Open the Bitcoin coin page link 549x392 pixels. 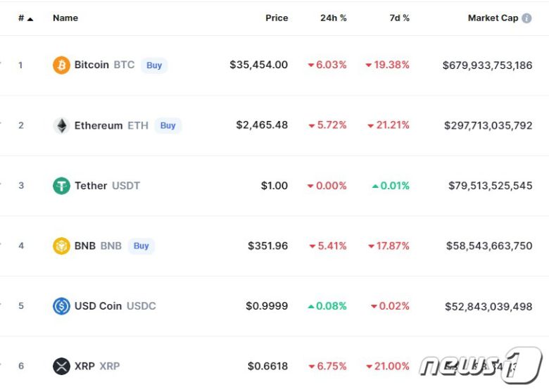[x=91, y=65]
